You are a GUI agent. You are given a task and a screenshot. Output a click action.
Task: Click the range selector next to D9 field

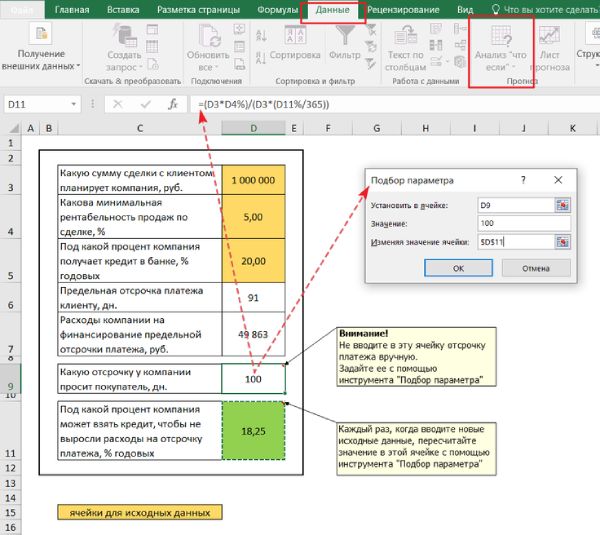pos(563,204)
